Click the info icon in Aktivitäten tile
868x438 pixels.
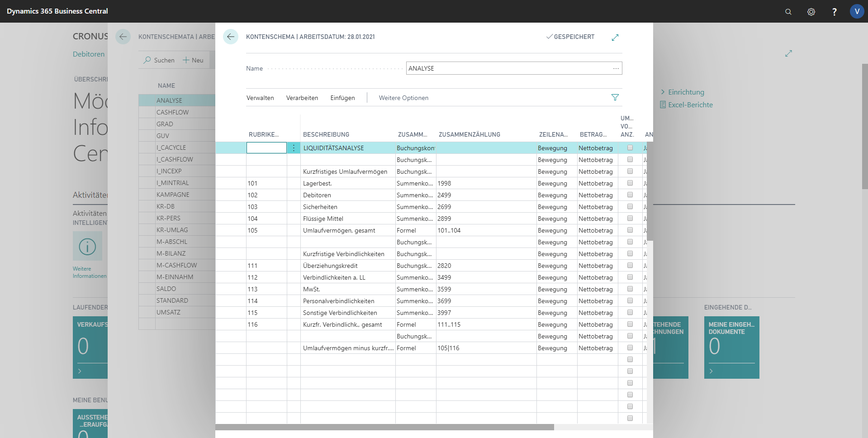coord(87,247)
